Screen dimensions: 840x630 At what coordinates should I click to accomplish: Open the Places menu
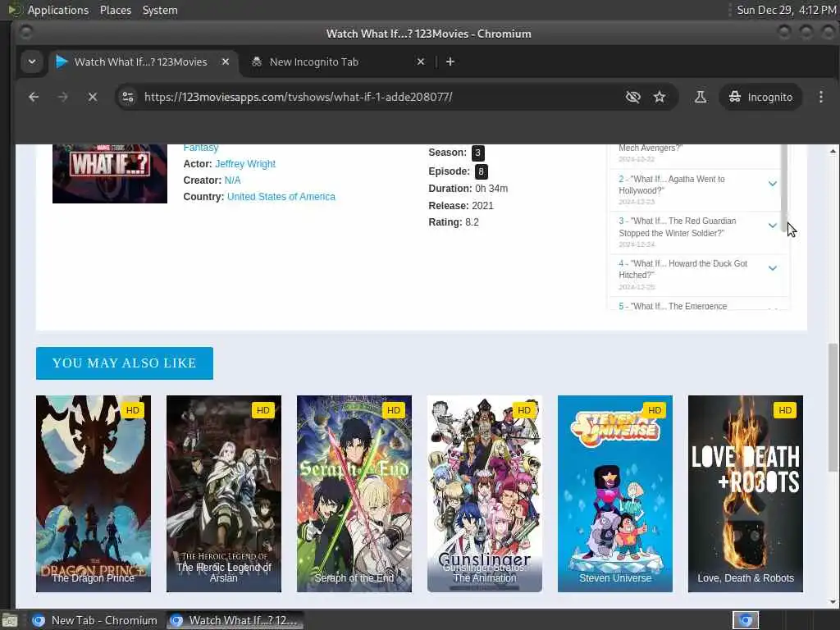pyautogui.click(x=115, y=10)
